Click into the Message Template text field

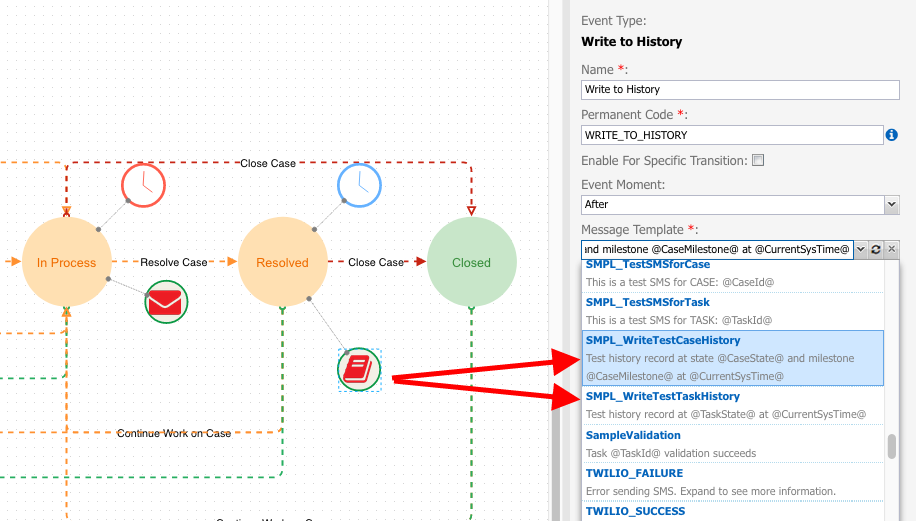717,249
